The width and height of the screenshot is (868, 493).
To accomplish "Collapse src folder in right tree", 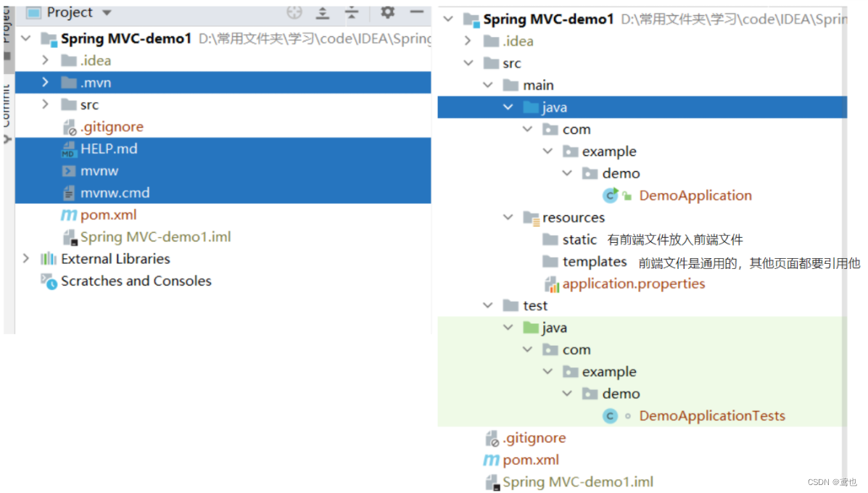I will point(468,62).
